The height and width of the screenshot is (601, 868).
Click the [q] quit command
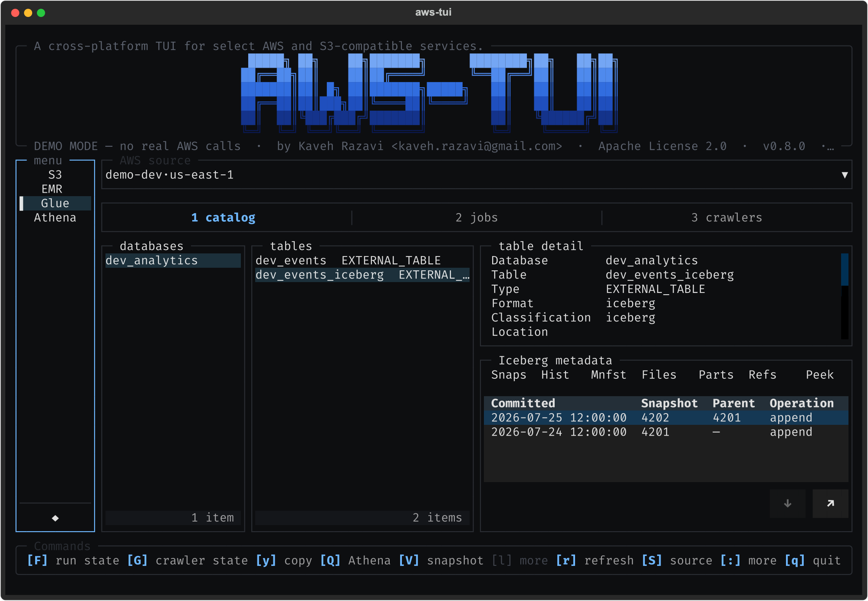coord(812,561)
